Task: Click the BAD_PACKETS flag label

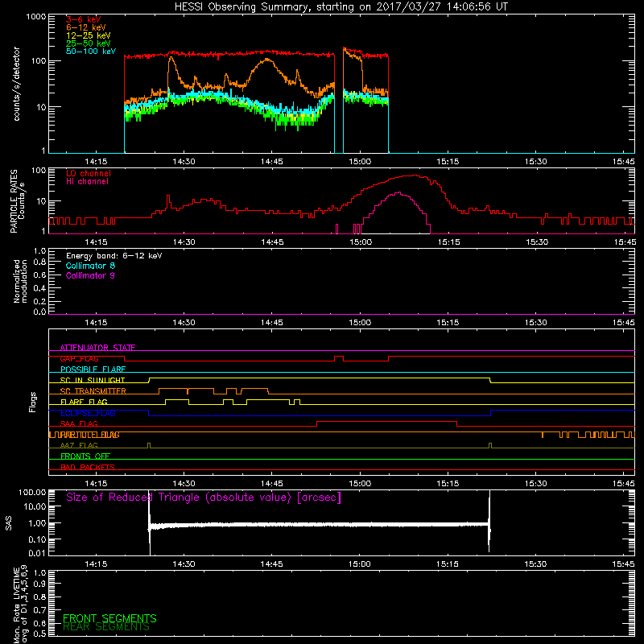Action: (x=88, y=467)
